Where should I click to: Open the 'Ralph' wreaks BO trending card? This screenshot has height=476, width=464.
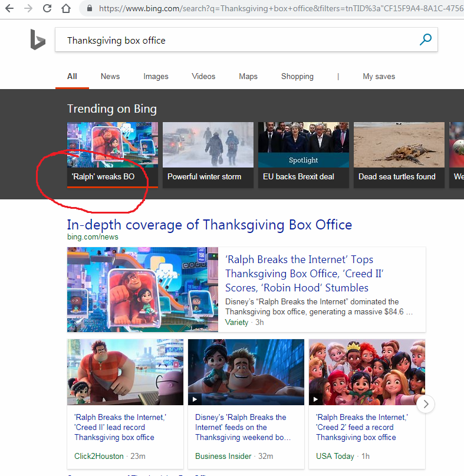112,155
